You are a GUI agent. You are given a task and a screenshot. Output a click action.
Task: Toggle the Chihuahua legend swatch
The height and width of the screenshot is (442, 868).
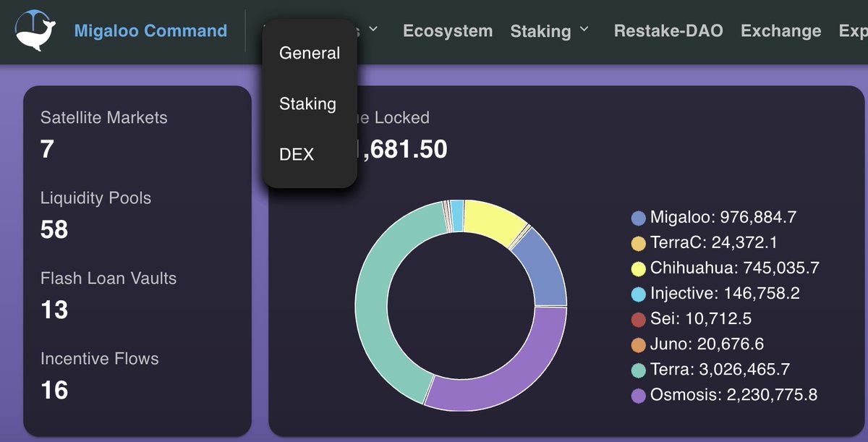click(x=638, y=268)
